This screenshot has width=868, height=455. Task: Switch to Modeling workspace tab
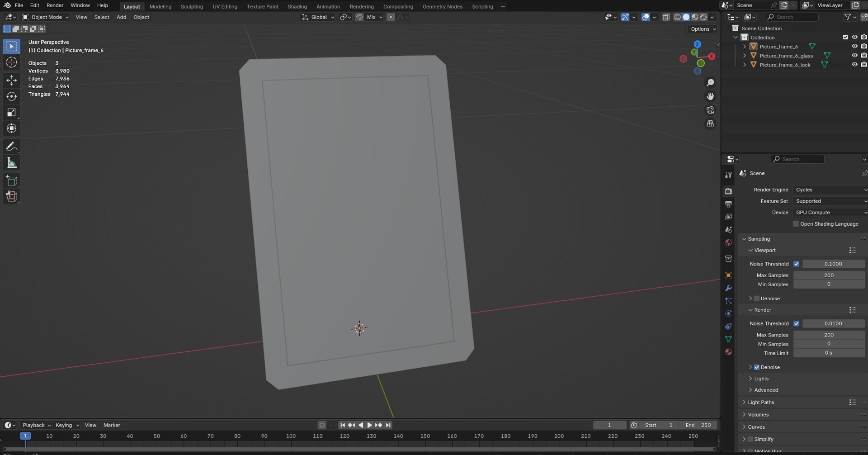pyautogui.click(x=160, y=6)
